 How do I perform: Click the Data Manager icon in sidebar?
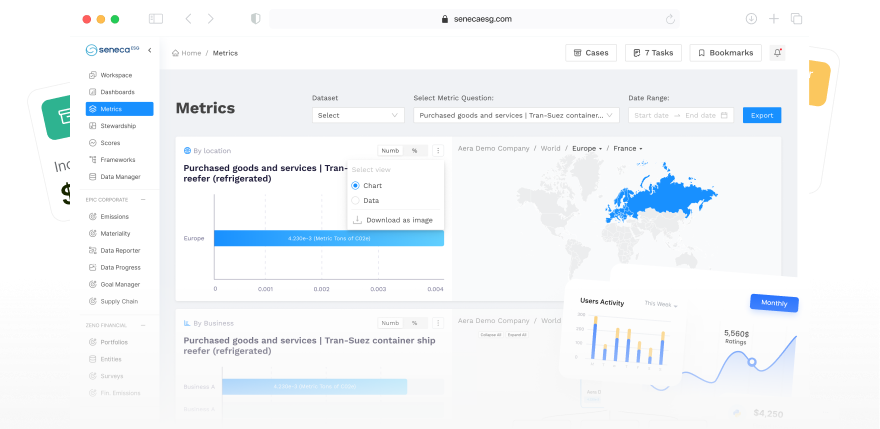[93, 177]
